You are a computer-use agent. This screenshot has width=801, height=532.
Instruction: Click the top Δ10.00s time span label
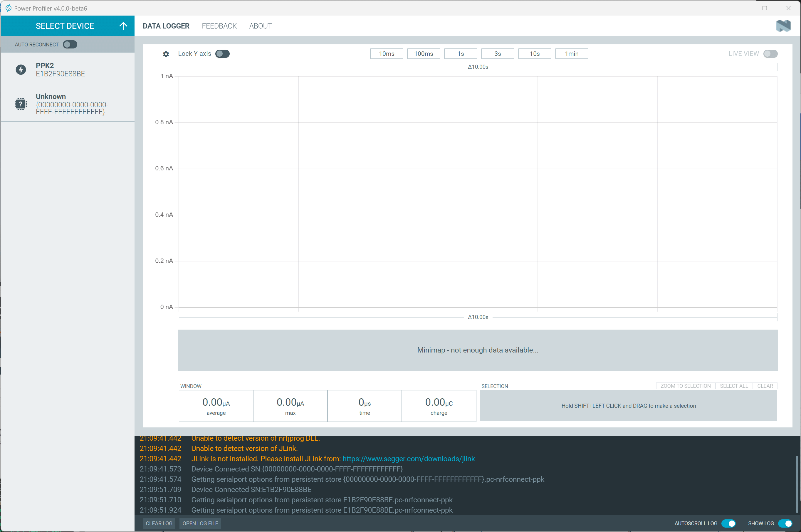(x=478, y=67)
